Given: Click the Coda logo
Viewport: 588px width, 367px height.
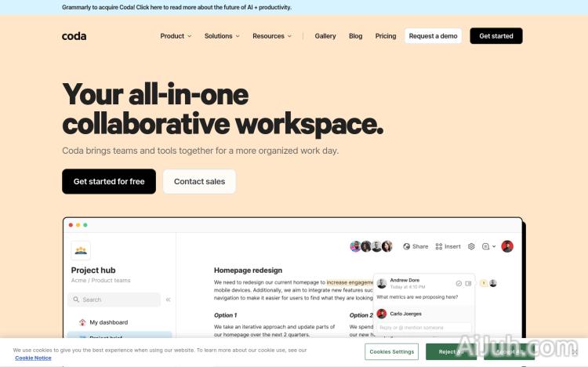Looking at the screenshot, I should click(74, 36).
